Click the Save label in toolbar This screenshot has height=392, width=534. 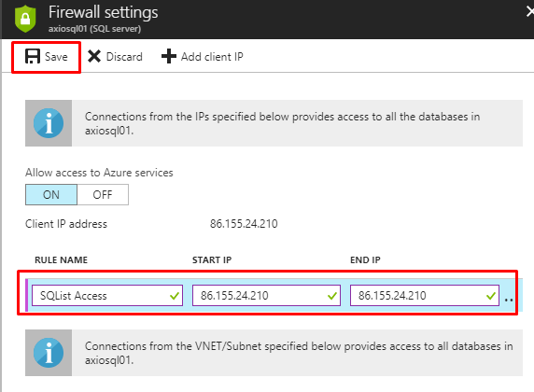coord(56,57)
